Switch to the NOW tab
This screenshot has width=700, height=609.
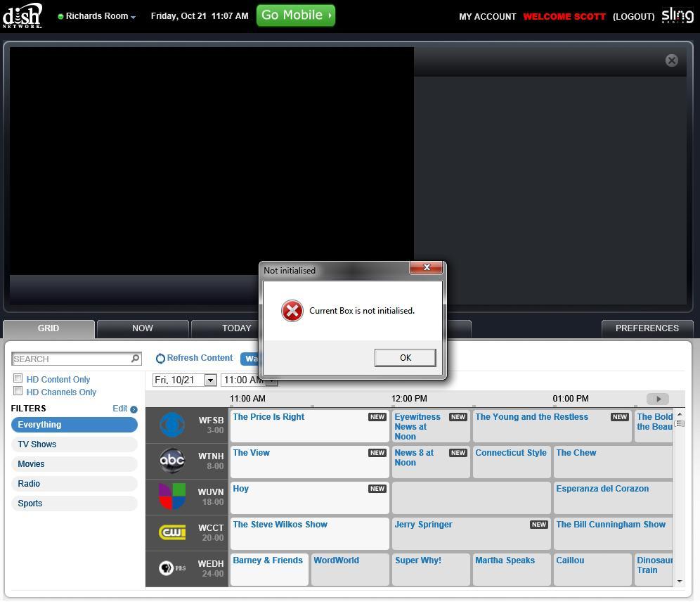(x=143, y=328)
